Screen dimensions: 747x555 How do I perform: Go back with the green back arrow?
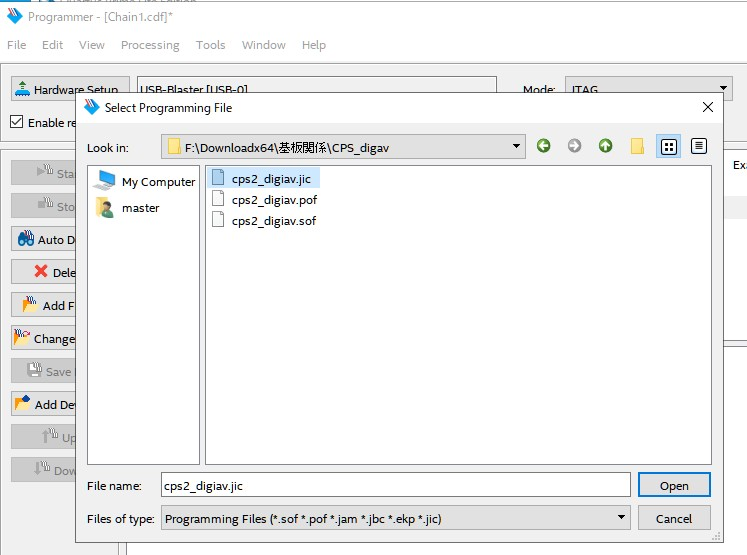point(543,146)
